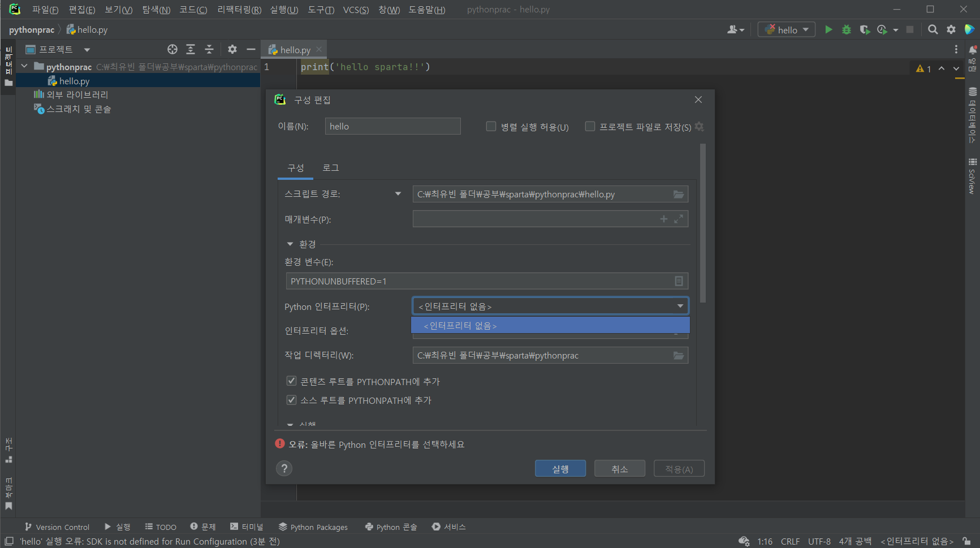Screen dimensions: 980x548
Task: Collapse pythonprac project tree node
Action: tap(24, 66)
